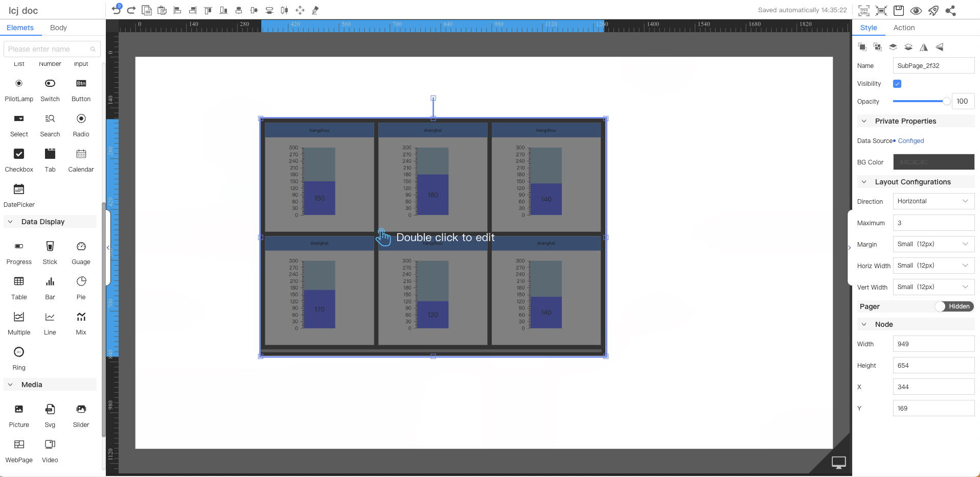The width and height of the screenshot is (980, 477).
Task: Click the element name search field
Action: (x=52, y=49)
